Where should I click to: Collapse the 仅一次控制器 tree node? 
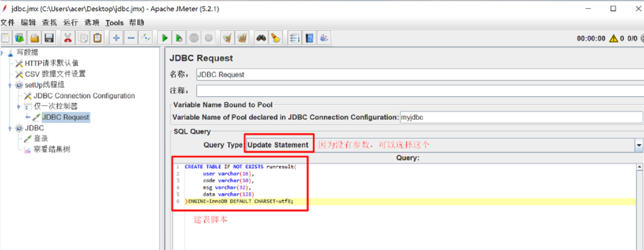pos(19,107)
